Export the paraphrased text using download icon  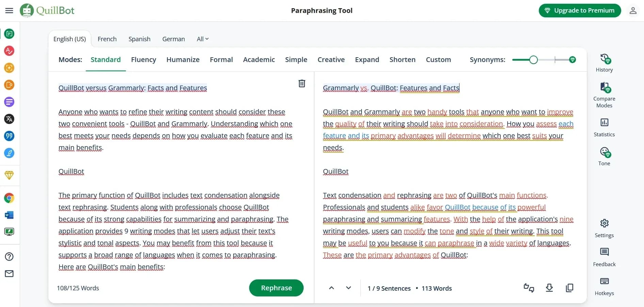pos(549,288)
